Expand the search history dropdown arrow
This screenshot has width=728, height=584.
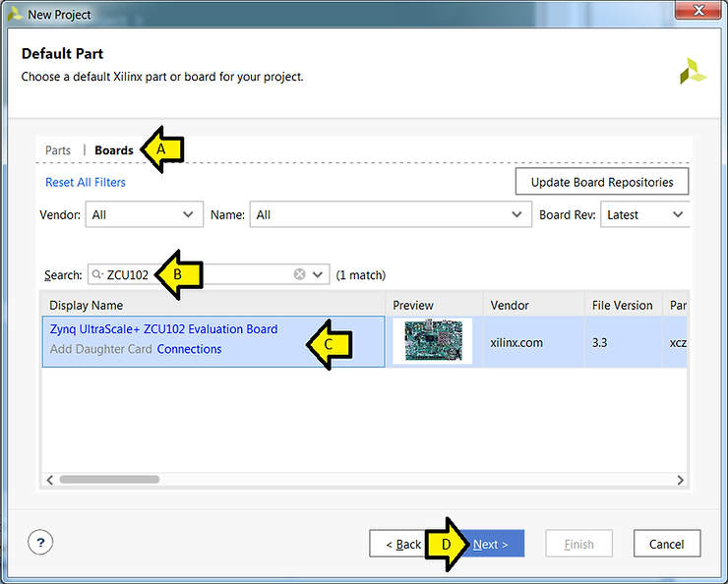tap(319, 275)
